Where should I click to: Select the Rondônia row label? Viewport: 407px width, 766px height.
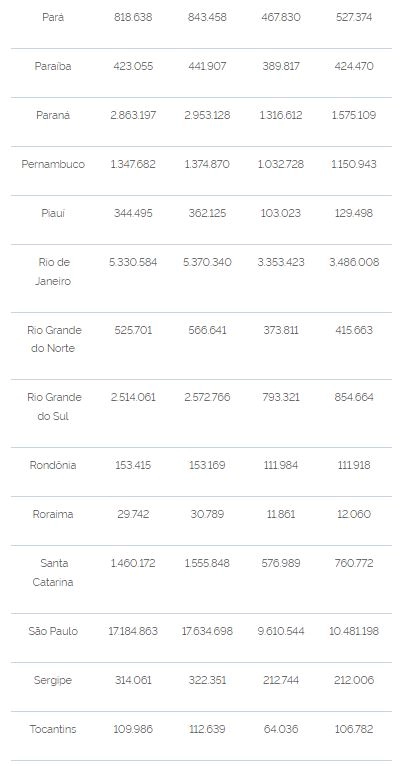point(53,465)
